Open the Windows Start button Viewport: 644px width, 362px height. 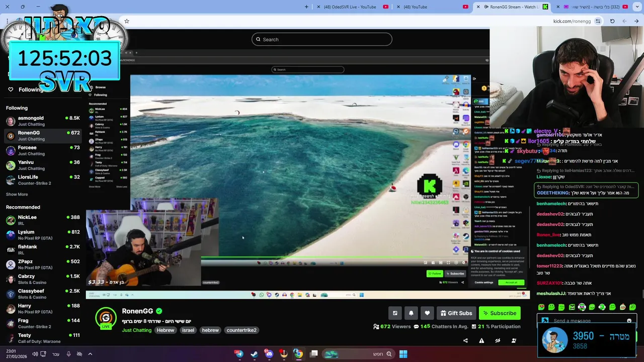click(403, 354)
